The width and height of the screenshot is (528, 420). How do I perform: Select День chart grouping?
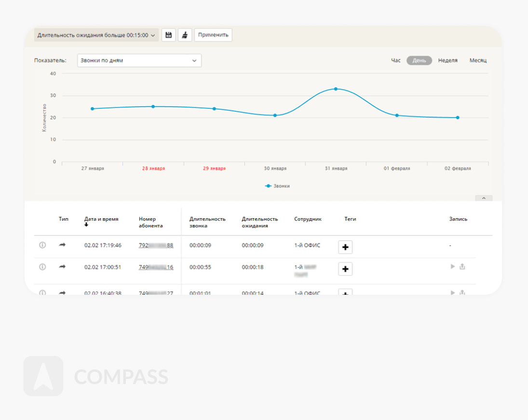[x=419, y=61]
